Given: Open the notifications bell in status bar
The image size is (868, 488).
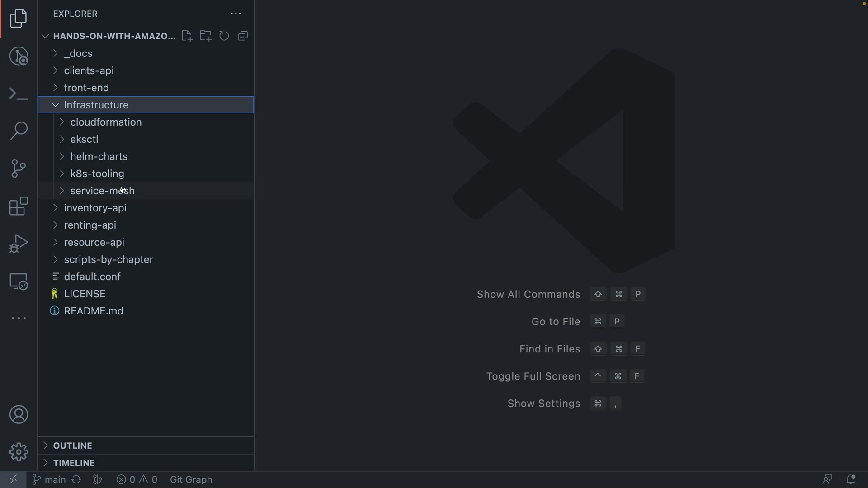Looking at the screenshot, I should [850, 479].
